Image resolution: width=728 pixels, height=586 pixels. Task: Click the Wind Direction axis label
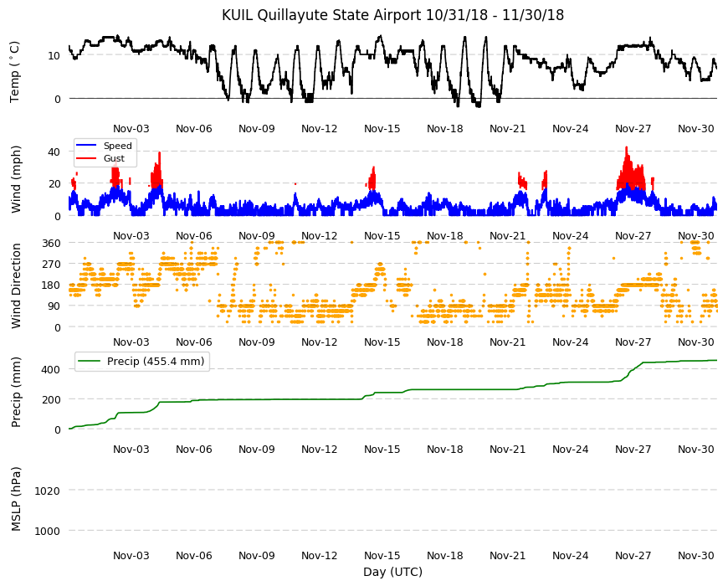tap(16, 285)
